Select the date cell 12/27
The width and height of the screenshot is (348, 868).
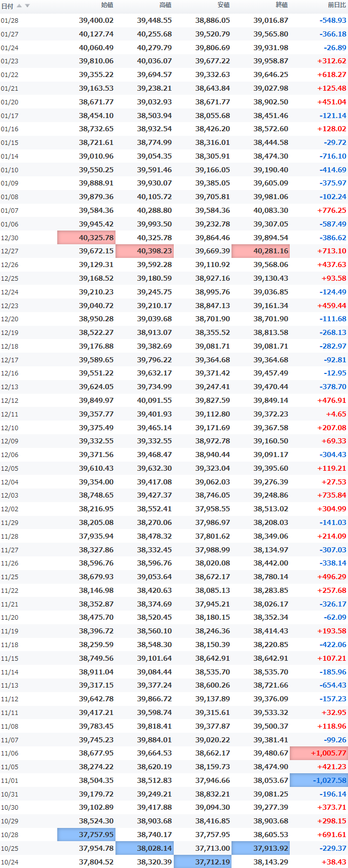(10, 251)
